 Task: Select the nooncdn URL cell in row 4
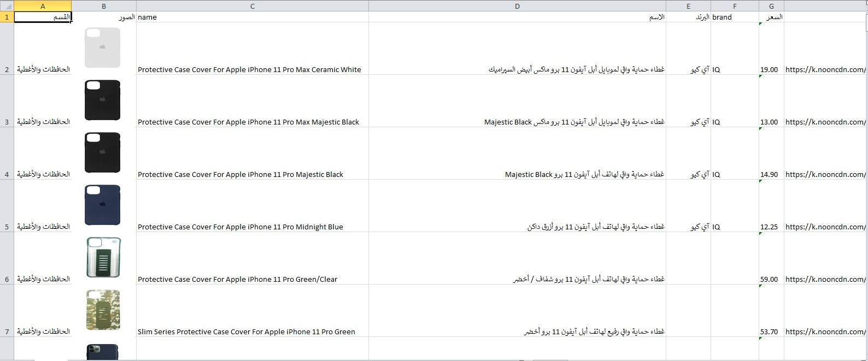click(x=825, y=153)
